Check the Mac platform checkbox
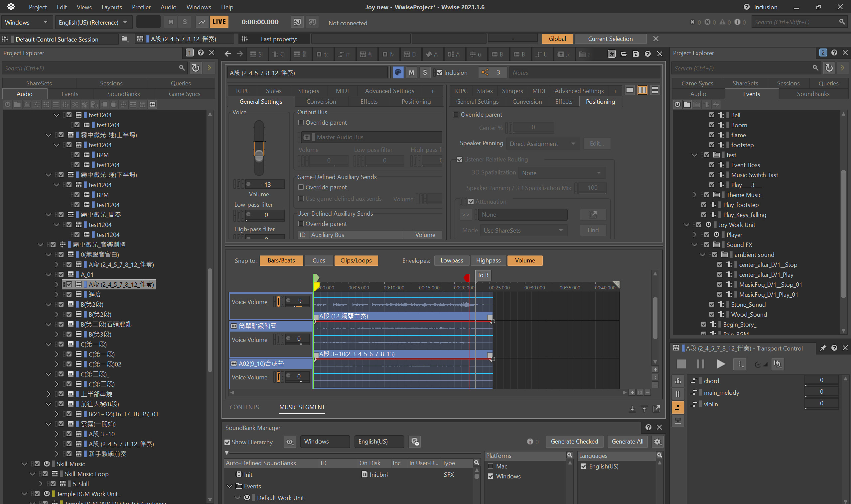851x504 pixels. [491, 466]
